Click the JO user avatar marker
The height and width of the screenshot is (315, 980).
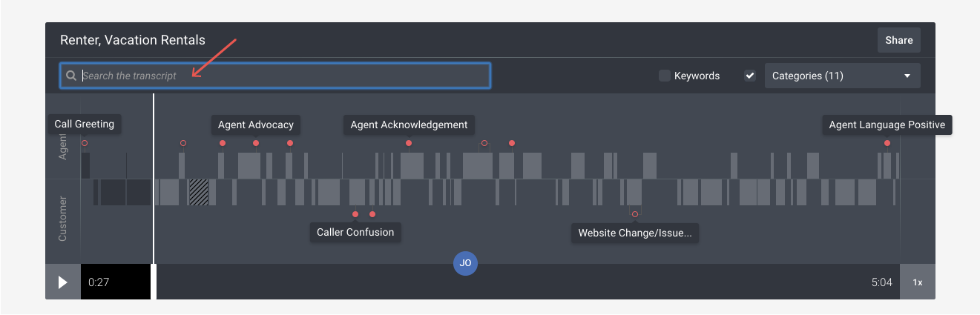click(x=465, y=263)
